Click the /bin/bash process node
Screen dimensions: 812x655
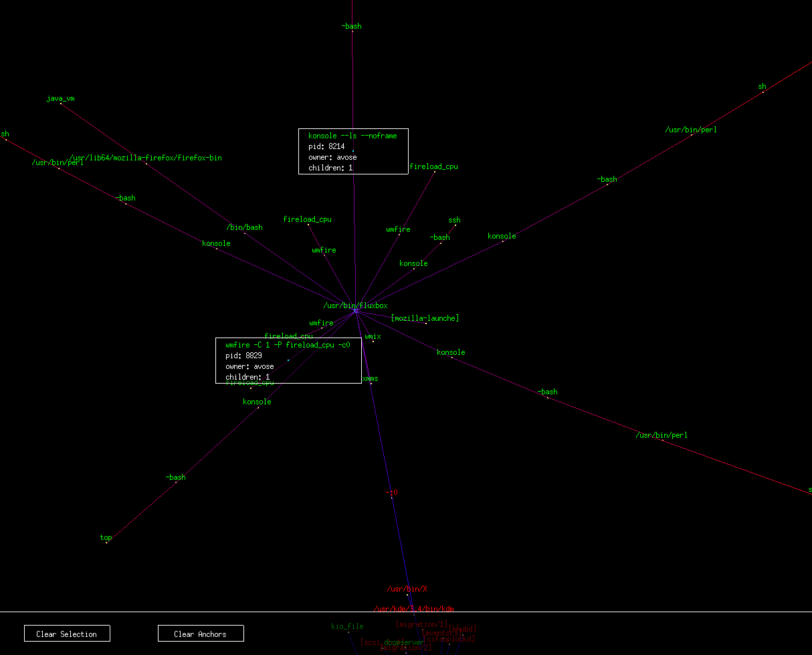tap(244, 233)
